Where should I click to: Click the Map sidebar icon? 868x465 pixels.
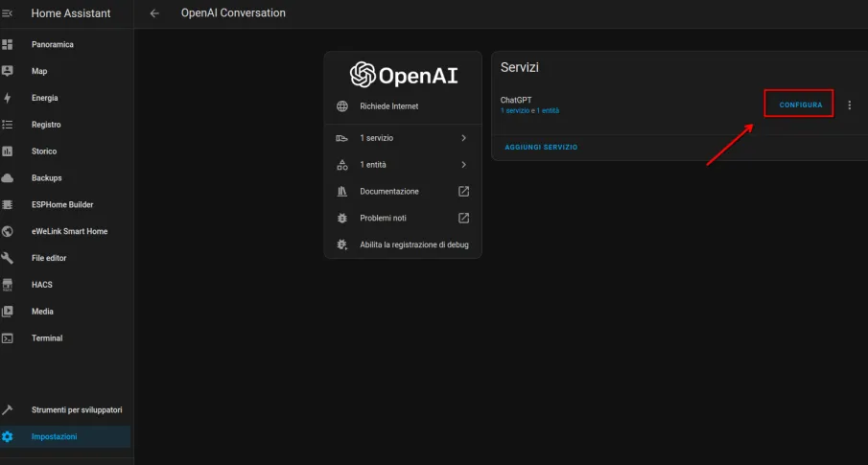(x=8, y=71)
